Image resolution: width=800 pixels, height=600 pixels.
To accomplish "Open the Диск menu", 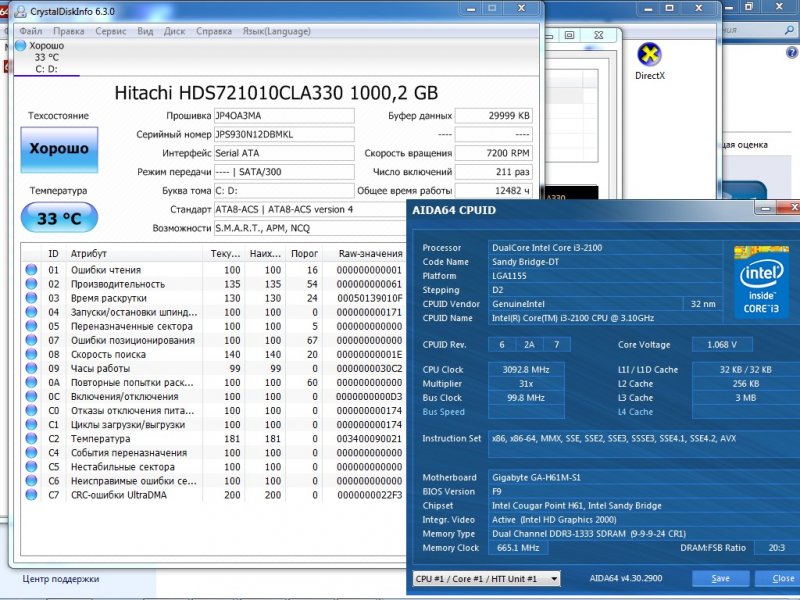I will pos(173,31).
